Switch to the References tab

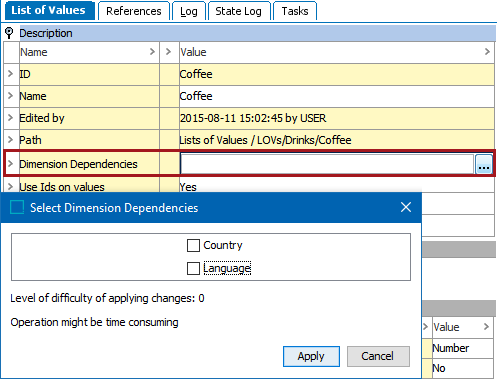(x=134, y=11)
